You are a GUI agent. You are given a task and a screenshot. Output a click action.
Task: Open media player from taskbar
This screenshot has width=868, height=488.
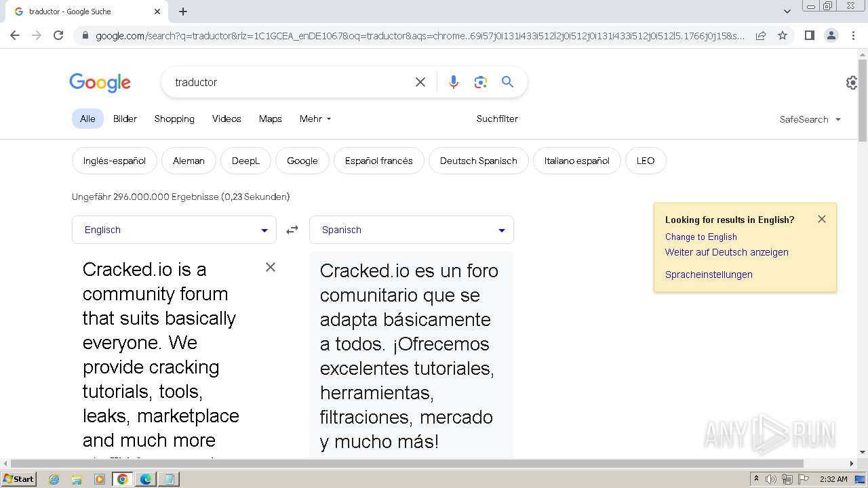tap(100, 479)
